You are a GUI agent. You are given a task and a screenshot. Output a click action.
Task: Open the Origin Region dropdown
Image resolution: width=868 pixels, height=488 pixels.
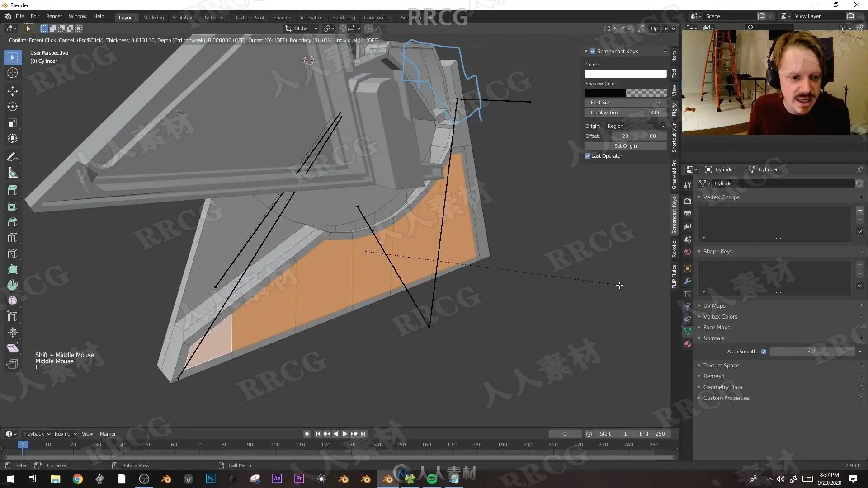tap(636, 126)
